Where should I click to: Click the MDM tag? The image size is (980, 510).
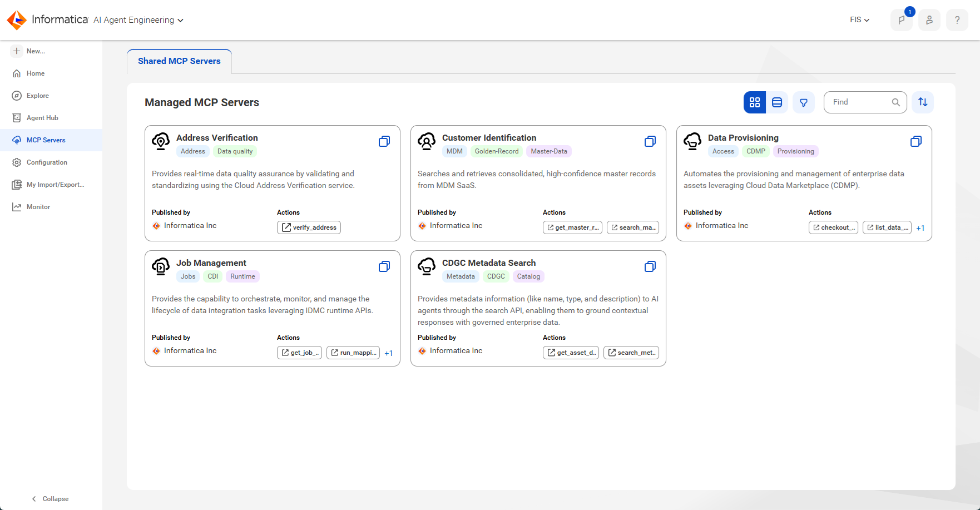click(454, 151)
